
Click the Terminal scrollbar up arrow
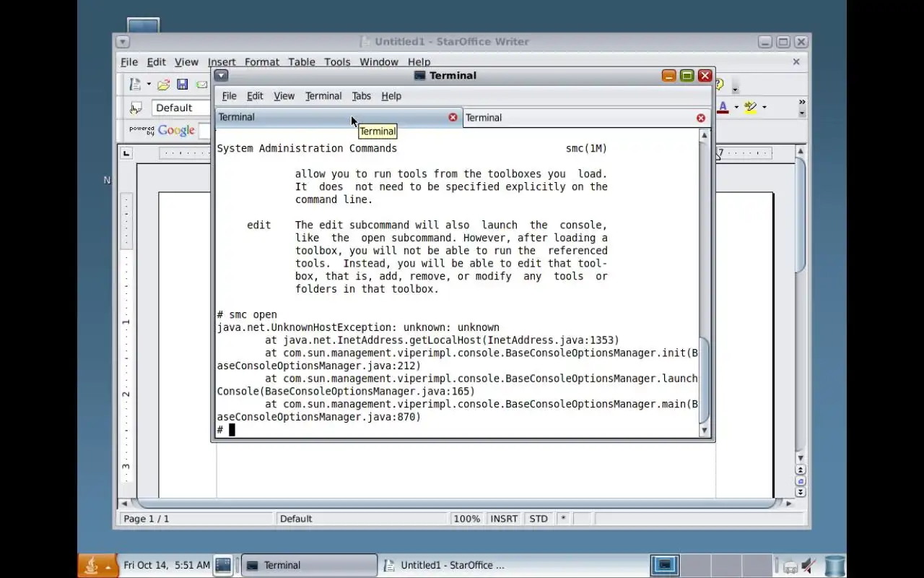point(705,135)
